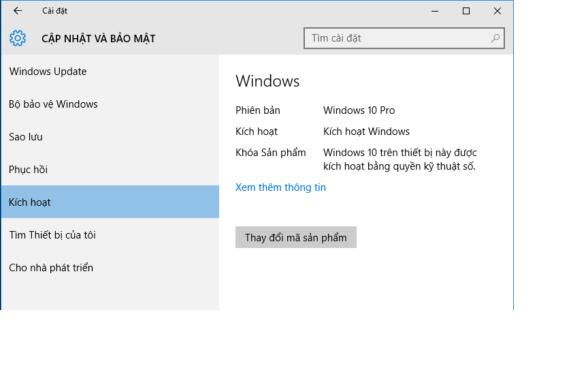Click the Phiên bản label
Viewport: 588px width, 368px height.
(x=258, y=110)
